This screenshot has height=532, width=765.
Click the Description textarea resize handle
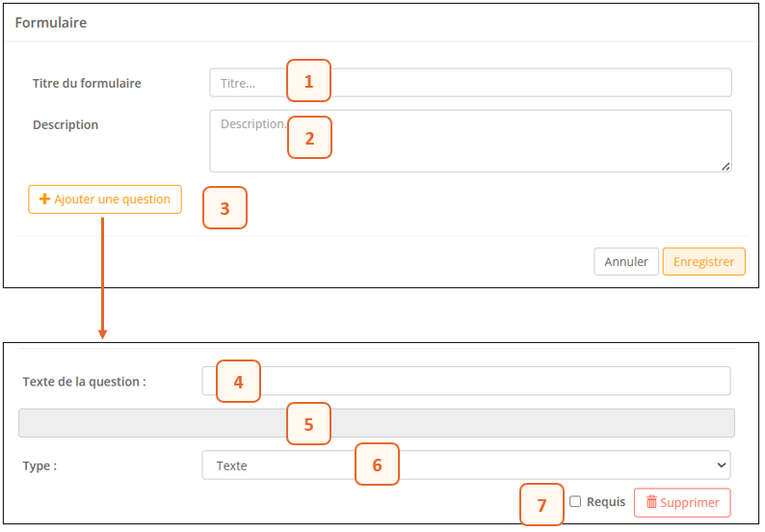(725, 166)
